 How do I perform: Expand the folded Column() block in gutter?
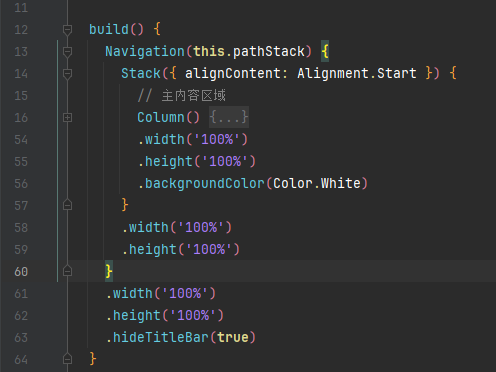click(67, 118)
